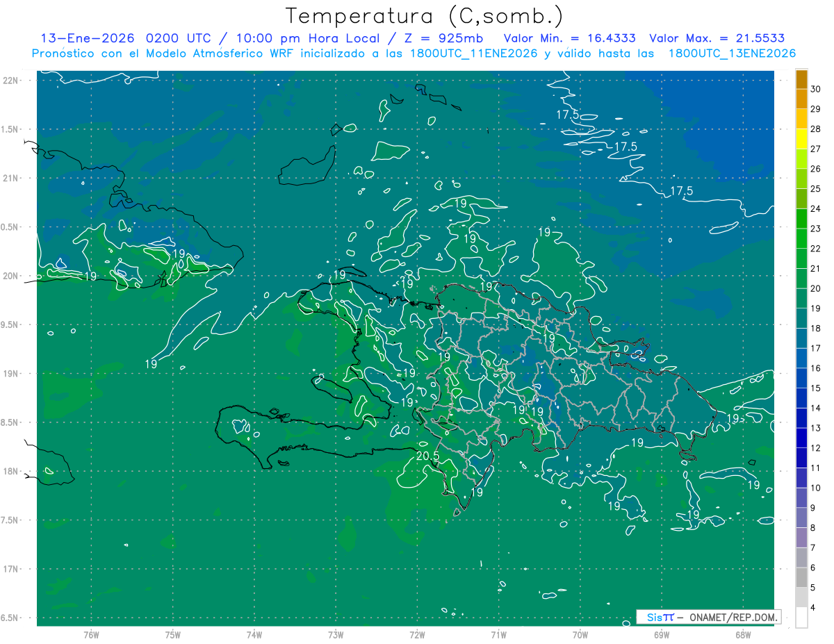Click the '14' colorbar scale label
The height and width of the screenshot is (644, 834).
(x=816, y=408)
